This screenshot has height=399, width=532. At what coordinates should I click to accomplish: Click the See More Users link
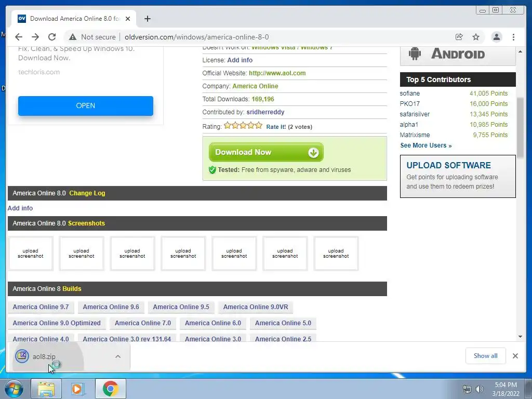click(426, 145)
